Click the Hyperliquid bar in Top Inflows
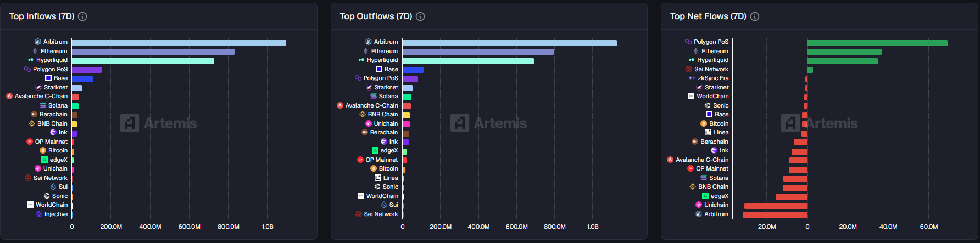The height and width of the screenshot is (243, 980). pyautogui.click(x=143, y=61)
